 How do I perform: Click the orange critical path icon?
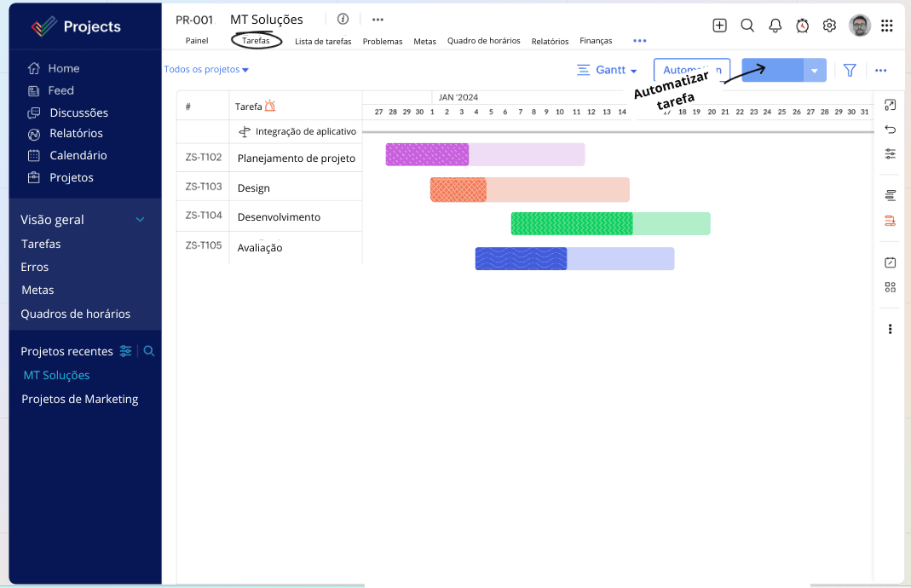click(x=890, y=221)
